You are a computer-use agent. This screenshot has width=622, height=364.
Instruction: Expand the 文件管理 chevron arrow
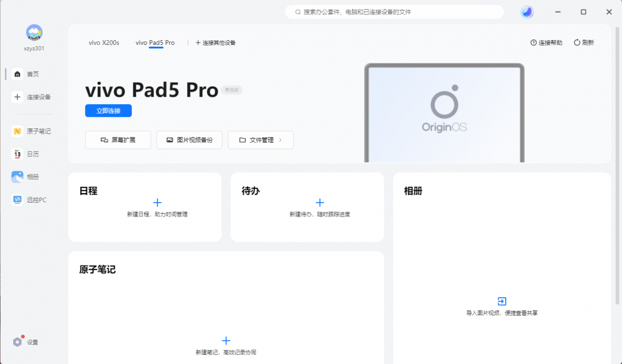280,140
